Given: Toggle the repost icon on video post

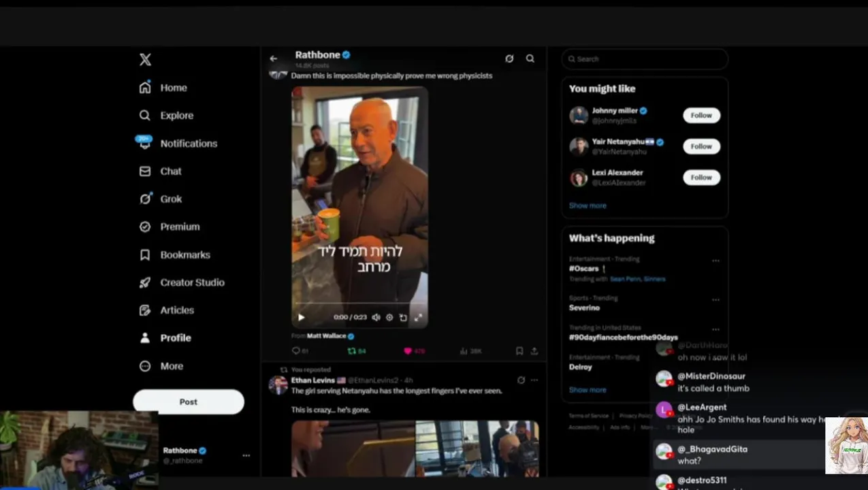Looking at the screenshot, I should (351, 351).
